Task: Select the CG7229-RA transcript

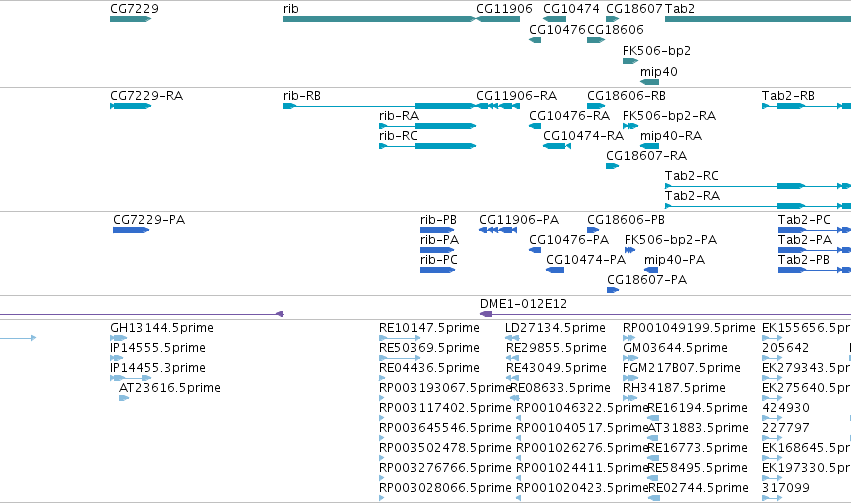Action: click(x=130, y=106)
